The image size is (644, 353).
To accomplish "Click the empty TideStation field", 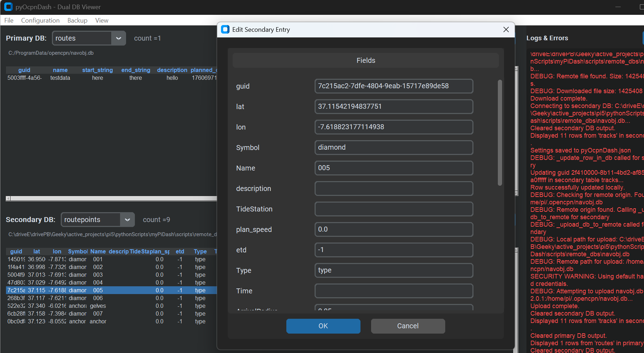I will pyautogui.click(x=394, y=209).
